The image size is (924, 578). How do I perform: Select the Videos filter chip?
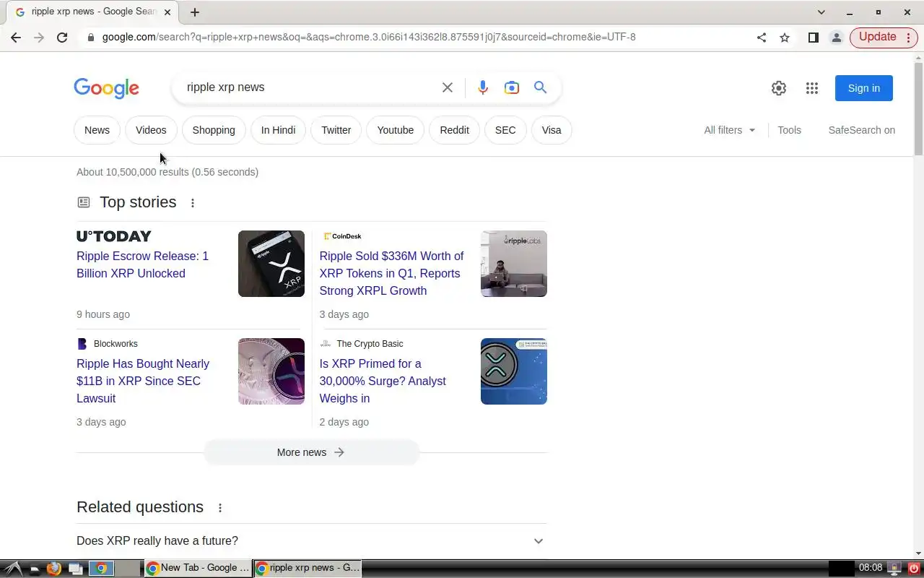click(151, 130)
